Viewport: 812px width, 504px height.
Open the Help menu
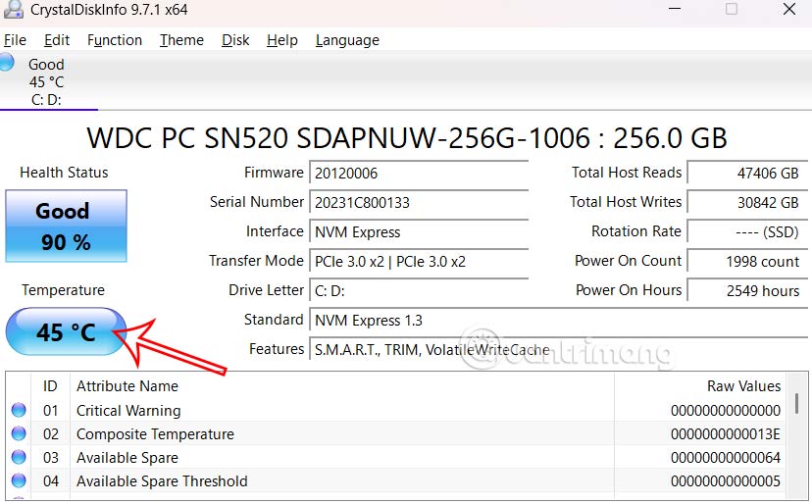[x=282, y=40]
